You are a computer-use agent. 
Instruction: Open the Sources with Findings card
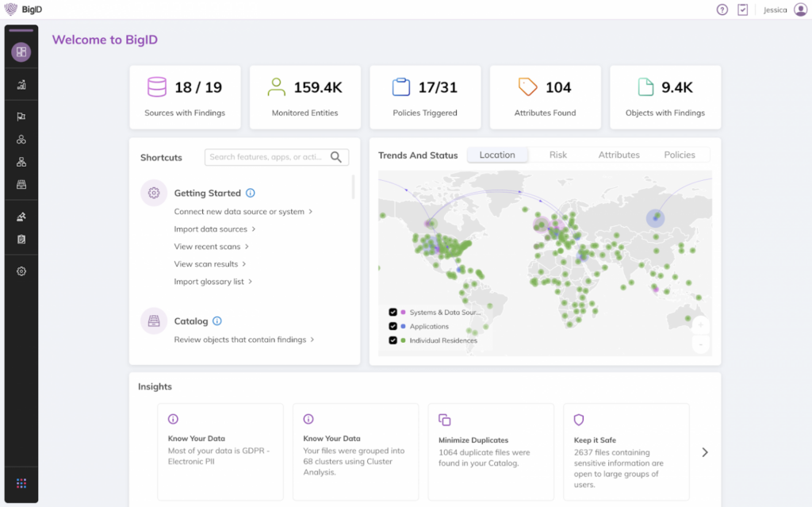185,97
